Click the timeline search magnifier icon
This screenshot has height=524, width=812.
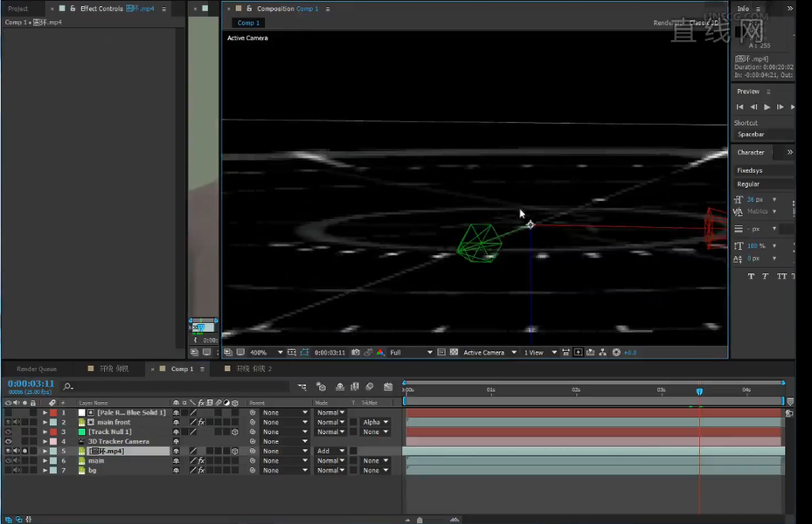click(x=68, y=386)
